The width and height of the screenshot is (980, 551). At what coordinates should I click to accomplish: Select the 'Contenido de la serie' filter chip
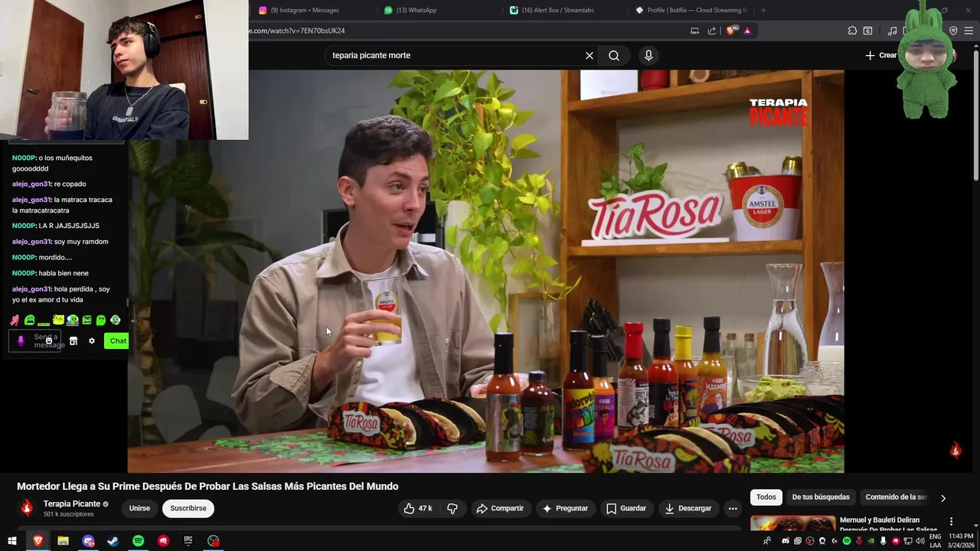click(x=896, y=497)
